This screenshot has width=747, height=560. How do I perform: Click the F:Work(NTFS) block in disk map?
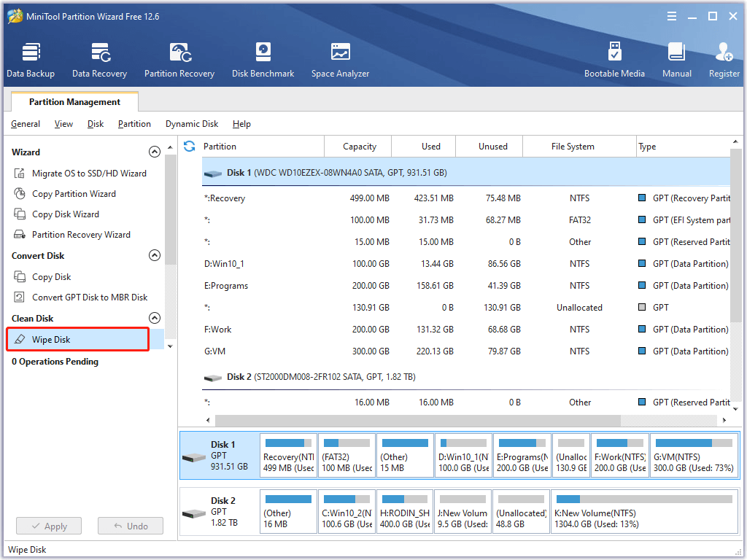click(x=620, y=456)
